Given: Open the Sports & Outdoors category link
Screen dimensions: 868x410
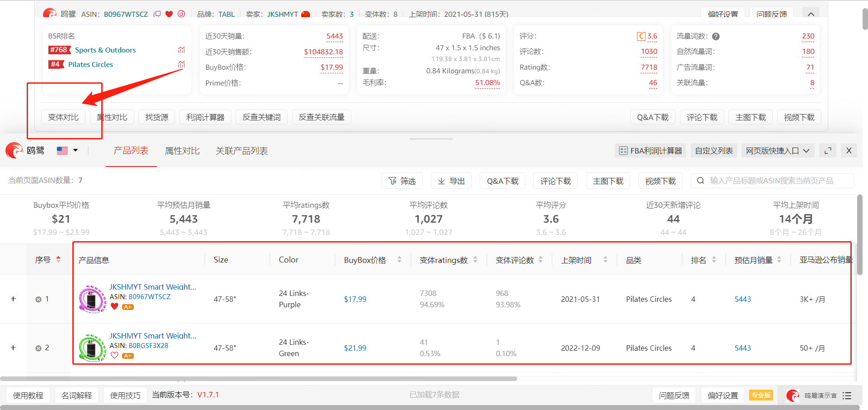Looking at the screenshot, I should coord(105,50).
